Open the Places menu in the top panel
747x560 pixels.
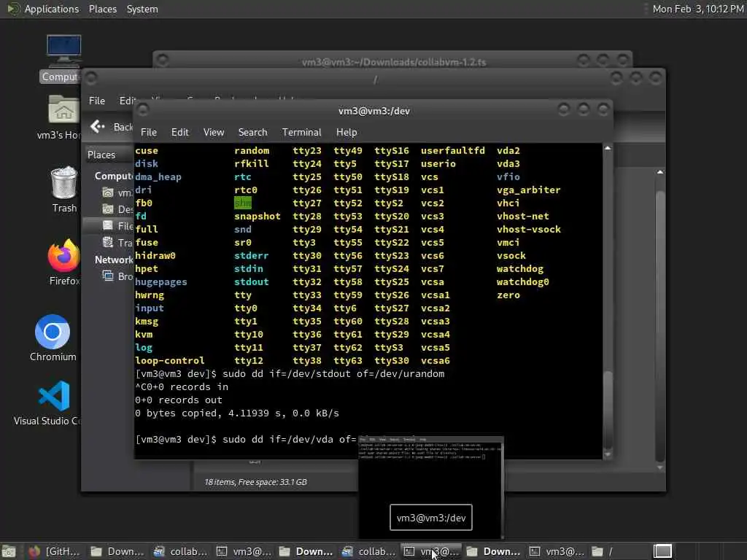point(102,9)
